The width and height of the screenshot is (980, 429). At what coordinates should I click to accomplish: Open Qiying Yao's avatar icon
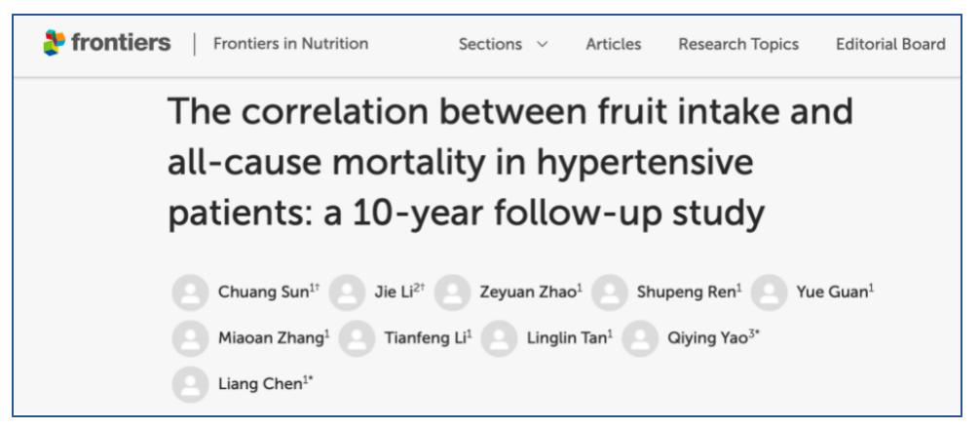click(640, 338)
